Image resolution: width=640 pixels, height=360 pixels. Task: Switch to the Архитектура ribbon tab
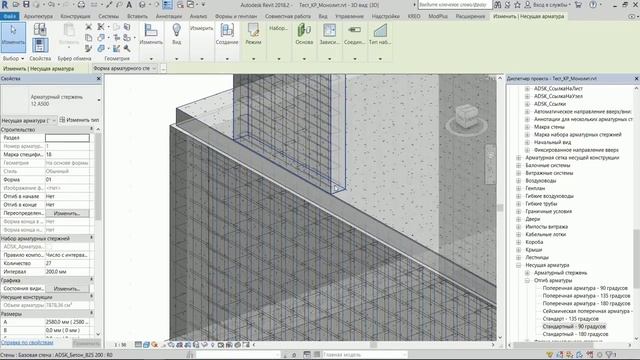(x=38, y=16)
